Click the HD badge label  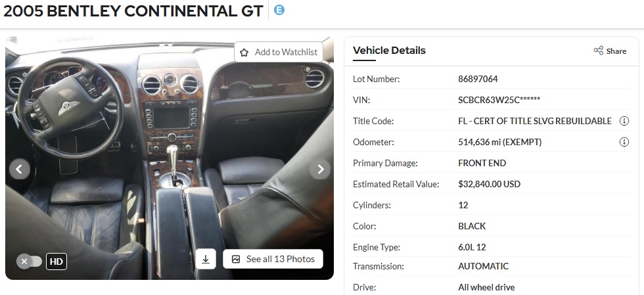point(57,261)
